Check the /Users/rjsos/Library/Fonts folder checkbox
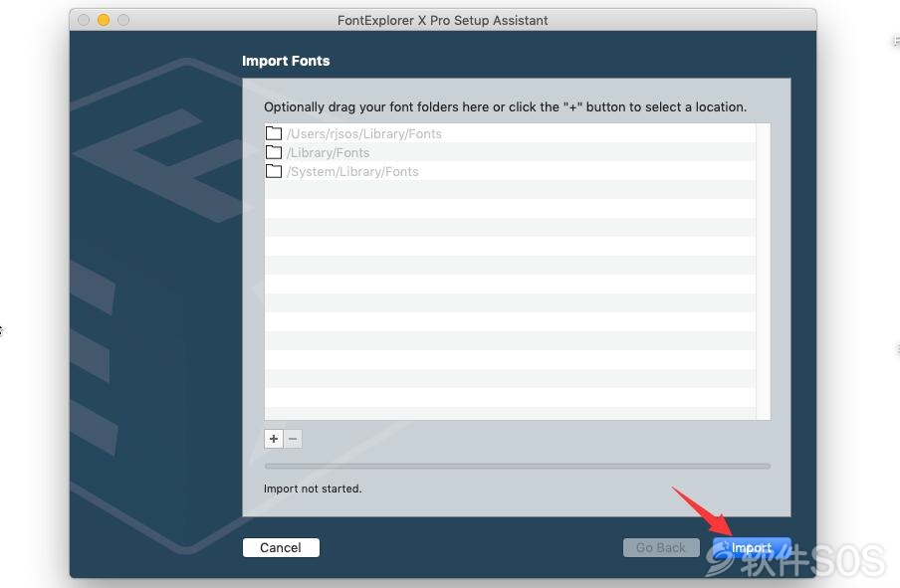The width and height of the screenshot is (900, 588). (274, 133)
